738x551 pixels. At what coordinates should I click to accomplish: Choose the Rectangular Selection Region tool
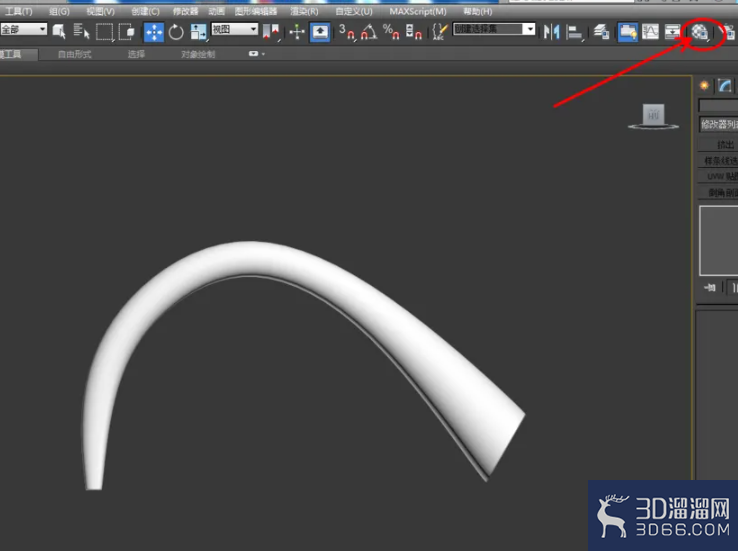104,32
